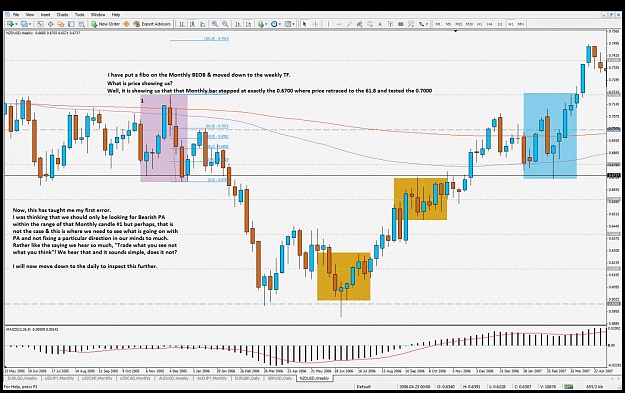Switch to the EURGBP,Daily chart tab

tap(247, 378)
